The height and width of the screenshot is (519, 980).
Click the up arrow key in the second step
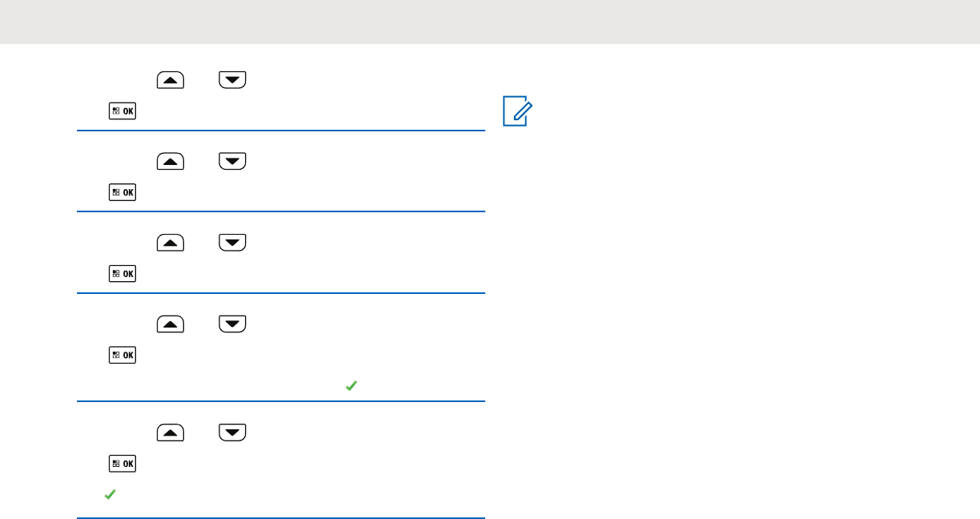(171, 161)
